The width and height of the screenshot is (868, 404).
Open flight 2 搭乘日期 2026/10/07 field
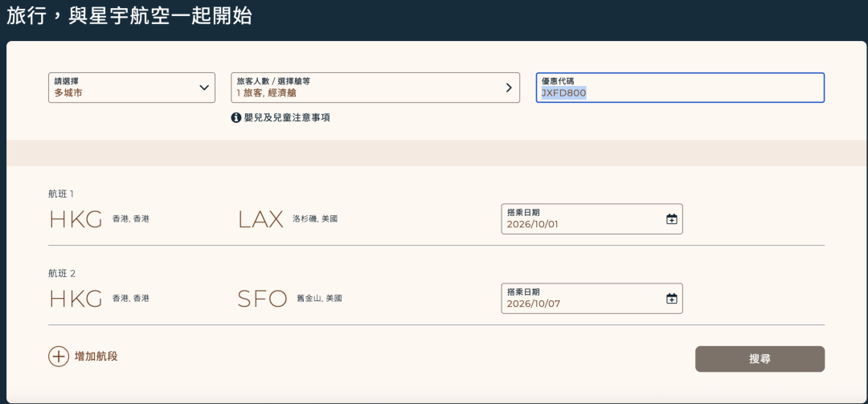(592, 298)
